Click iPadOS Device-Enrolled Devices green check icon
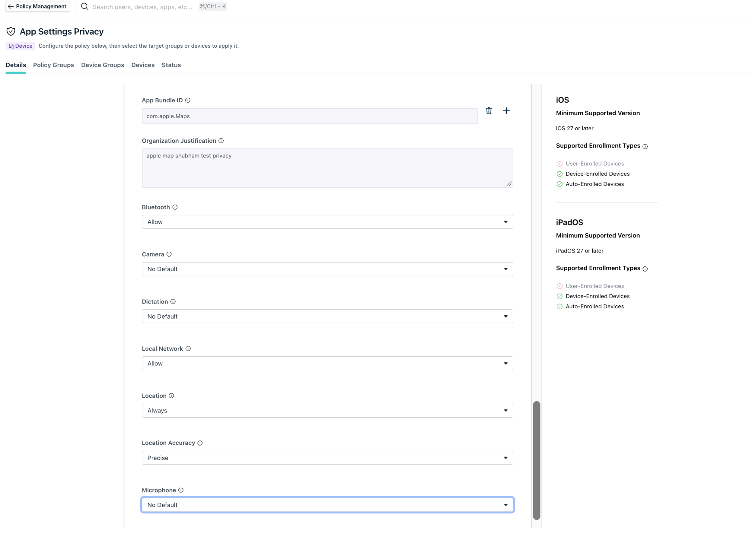752x560 pixels. click(560, 297)
